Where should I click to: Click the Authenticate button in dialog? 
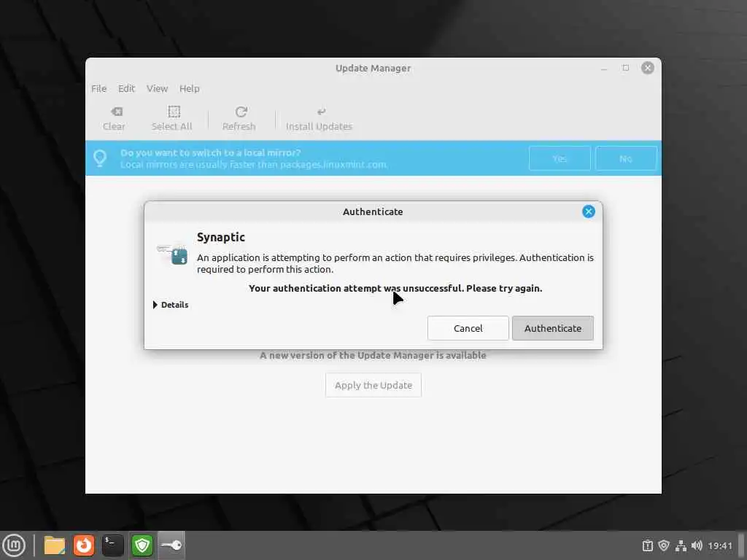pyautogui.click(x=553, y=328)
